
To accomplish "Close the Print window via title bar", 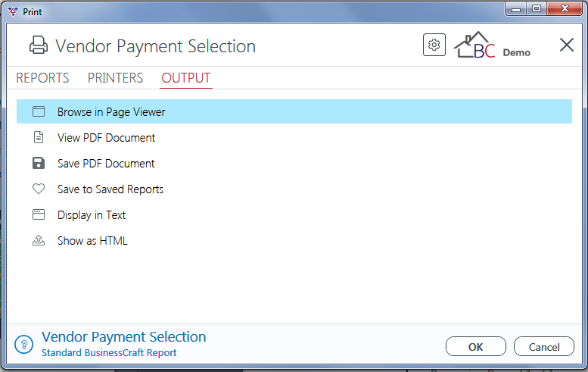I will point(565,9).
